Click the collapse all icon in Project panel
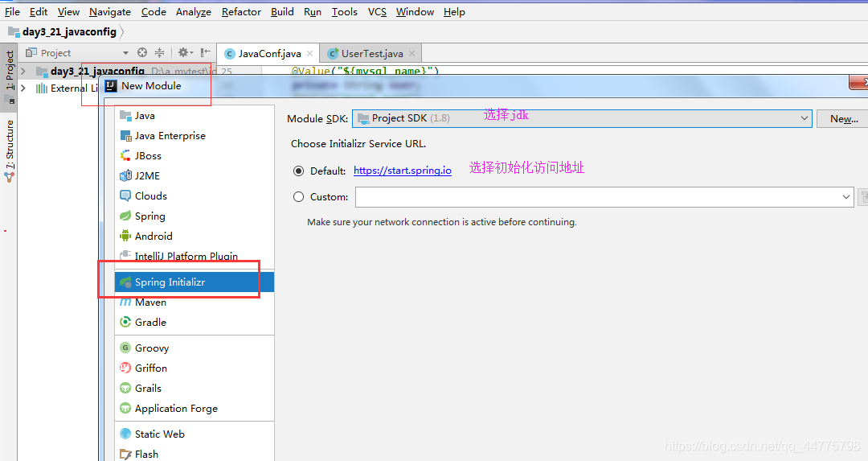The height and width of the screenshot is (461, 868). [159, 52]
